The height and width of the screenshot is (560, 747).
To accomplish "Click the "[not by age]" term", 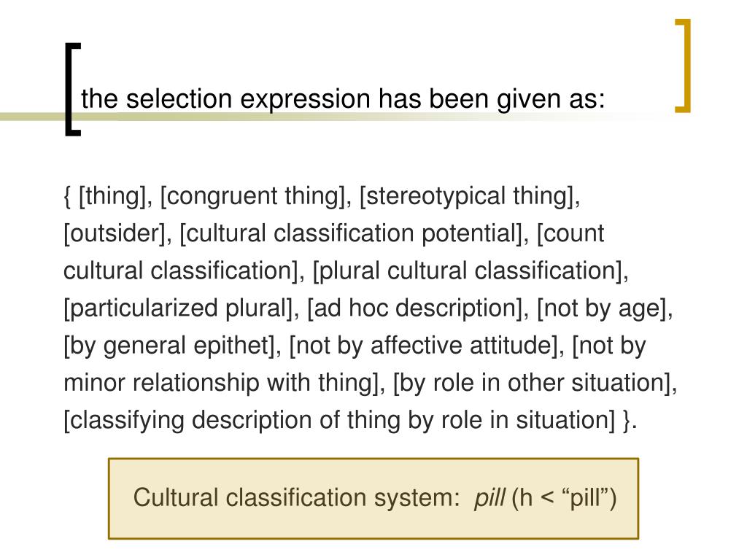I will pyautogui.click(x=601, y=308).
